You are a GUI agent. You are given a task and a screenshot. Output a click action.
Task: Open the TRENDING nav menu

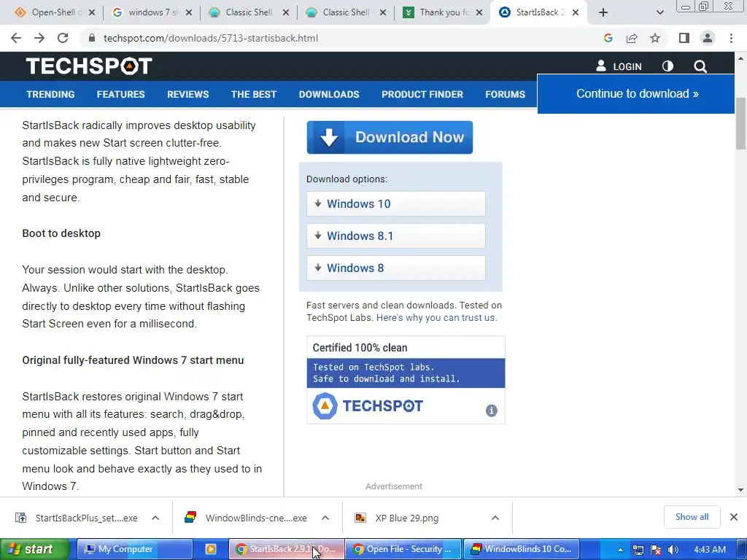point(50,94)
